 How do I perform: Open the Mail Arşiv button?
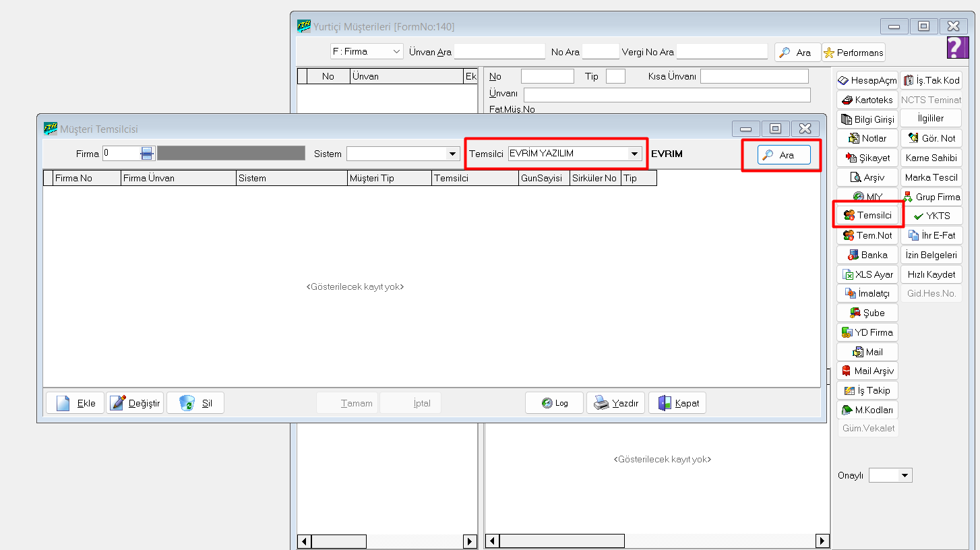click(867, 371)
